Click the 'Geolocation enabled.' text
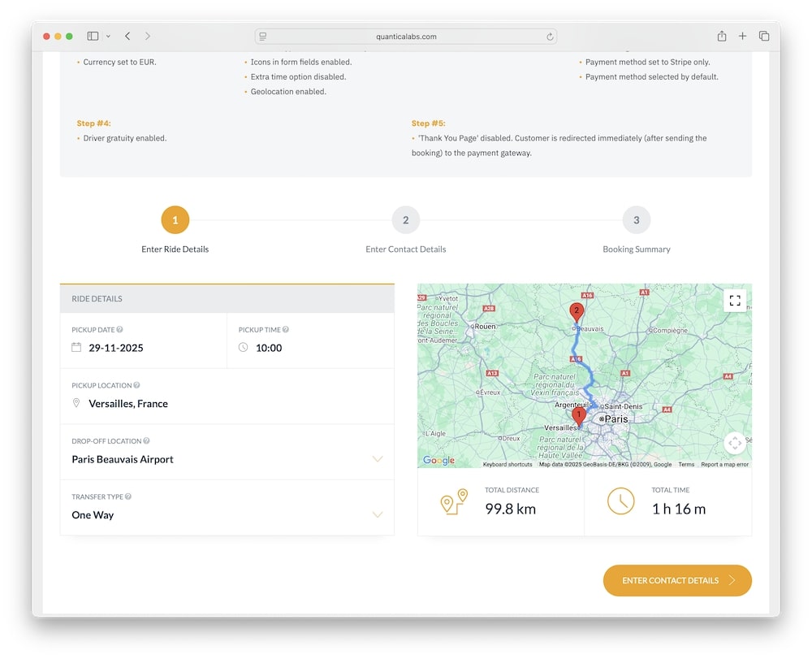Viewport: 812px width, 659px height. [x=288, y=92]
